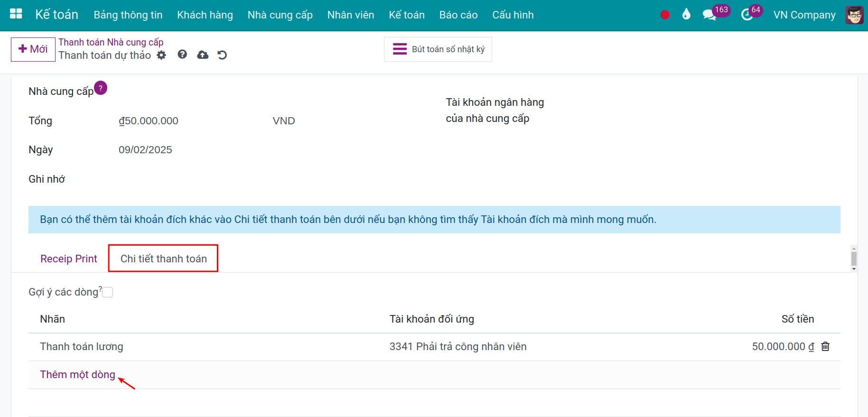
Task: Open the apps grid home menu
Action: [x=16, y=14]
